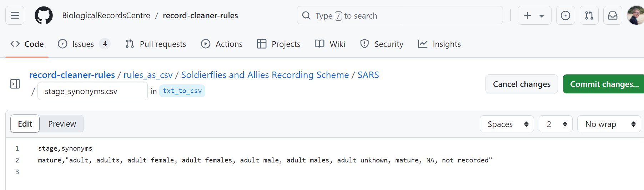The width and height of the screenshot is (644, 190).
Task: Switch to the Code tab
Action: [27, 44]
